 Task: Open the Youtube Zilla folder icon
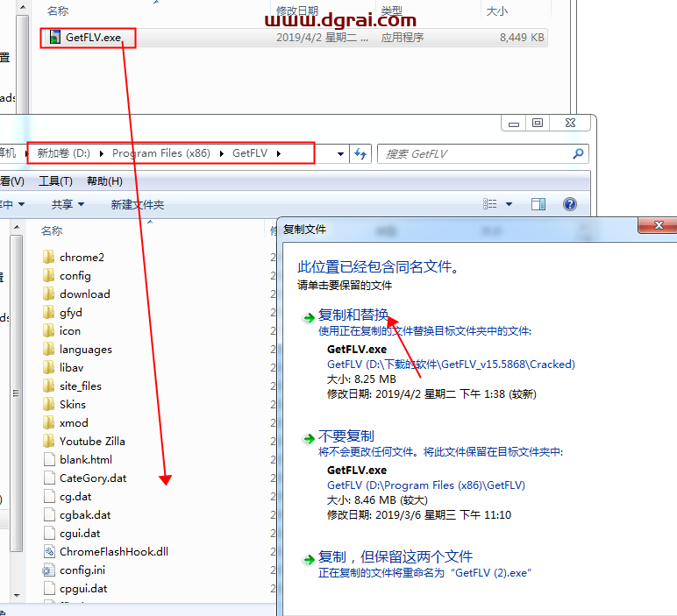tap(49, 441)
